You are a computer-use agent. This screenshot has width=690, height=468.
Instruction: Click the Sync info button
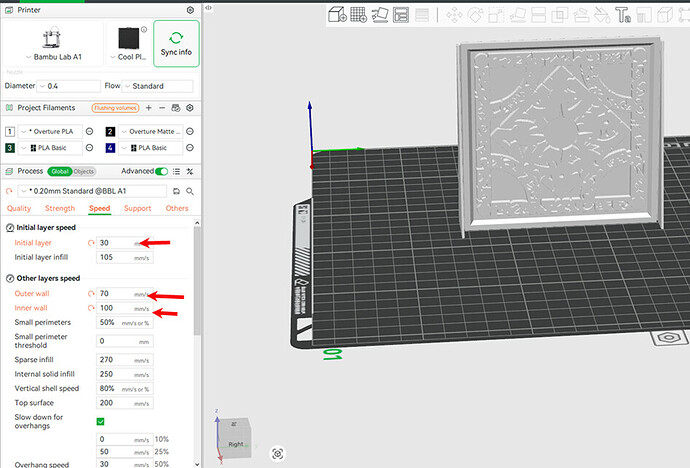pos(176,44)
